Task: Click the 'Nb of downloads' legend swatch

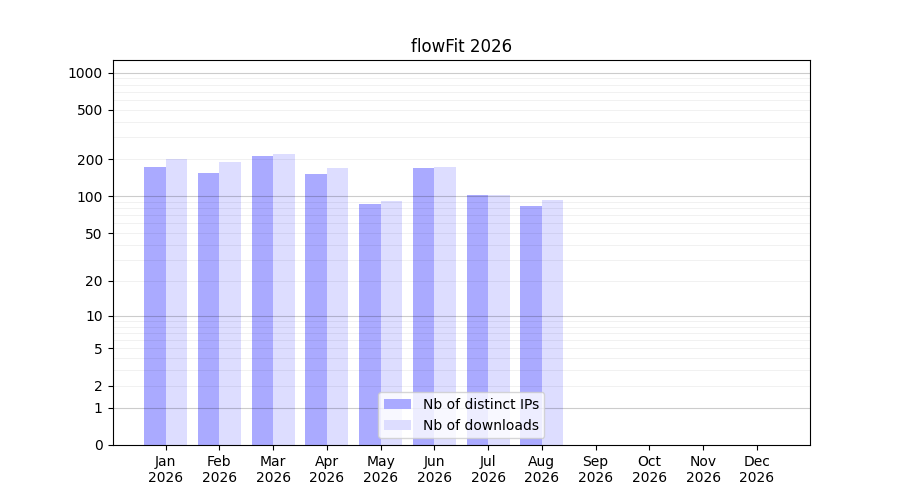Action: [397, 425]
